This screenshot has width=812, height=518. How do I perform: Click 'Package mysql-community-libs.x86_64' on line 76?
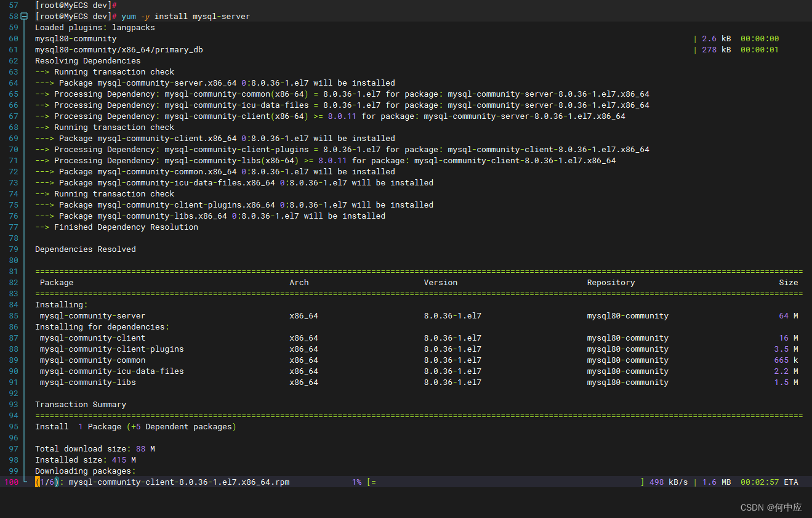click(x=143, y=216)
